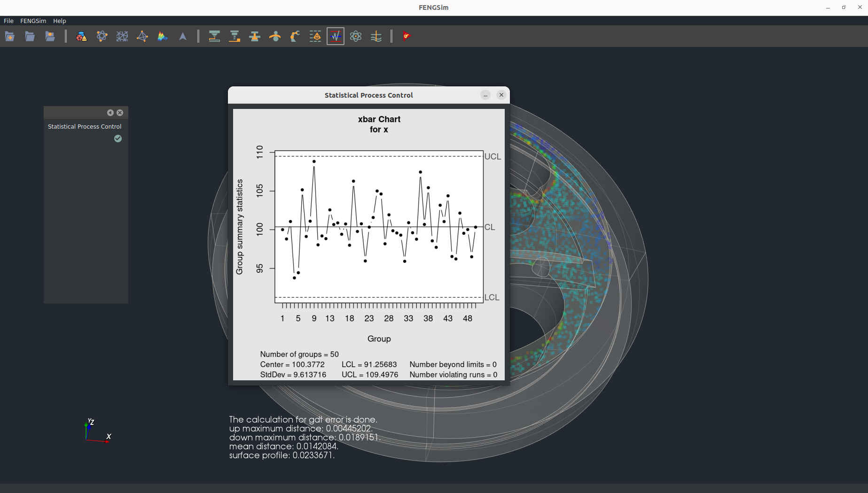
Task: Click the Statistical Process Control dialog title bar
Action: [x=368, y=95]
